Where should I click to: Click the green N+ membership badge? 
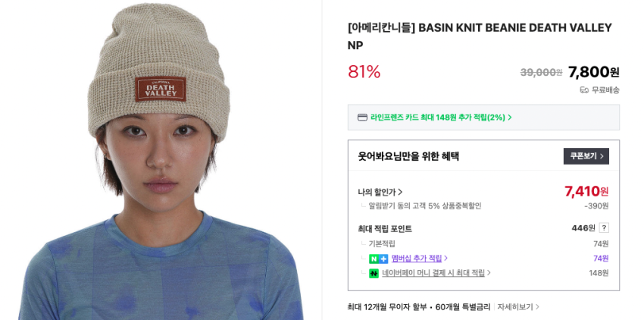point(378,259)
